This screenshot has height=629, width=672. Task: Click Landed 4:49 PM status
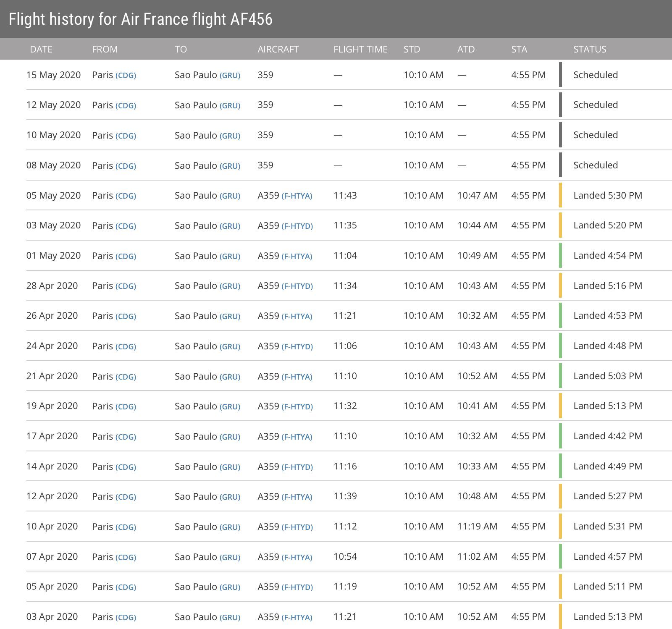point(608,466)
